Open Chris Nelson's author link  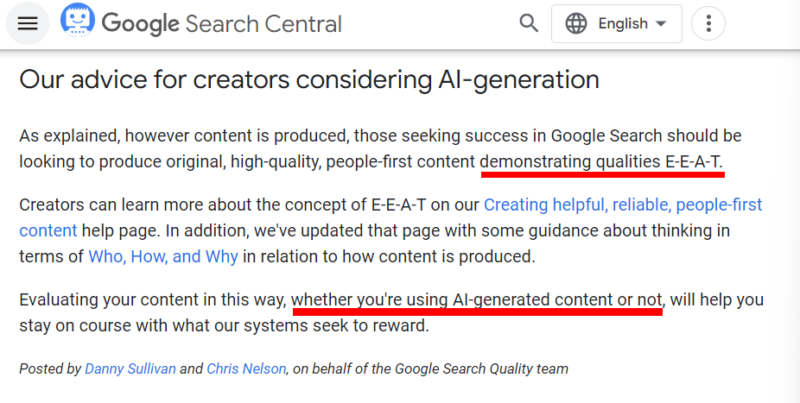coord(247,369)
